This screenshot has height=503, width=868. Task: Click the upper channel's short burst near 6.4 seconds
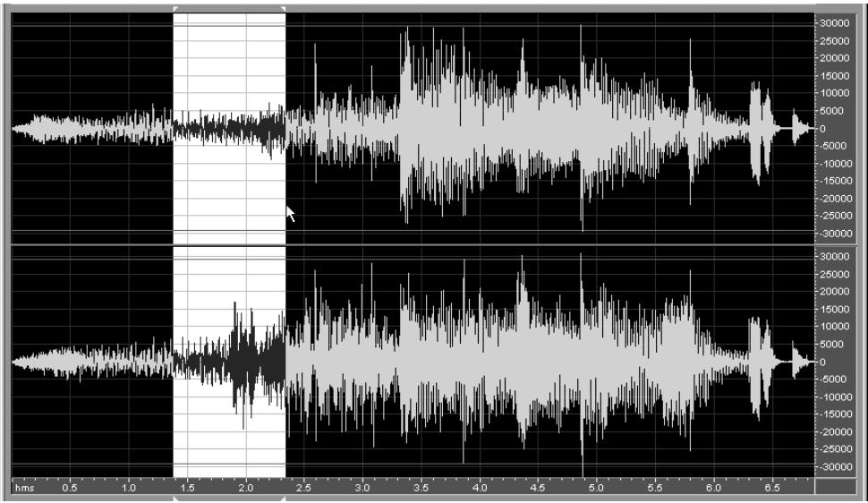pos(761,133)
